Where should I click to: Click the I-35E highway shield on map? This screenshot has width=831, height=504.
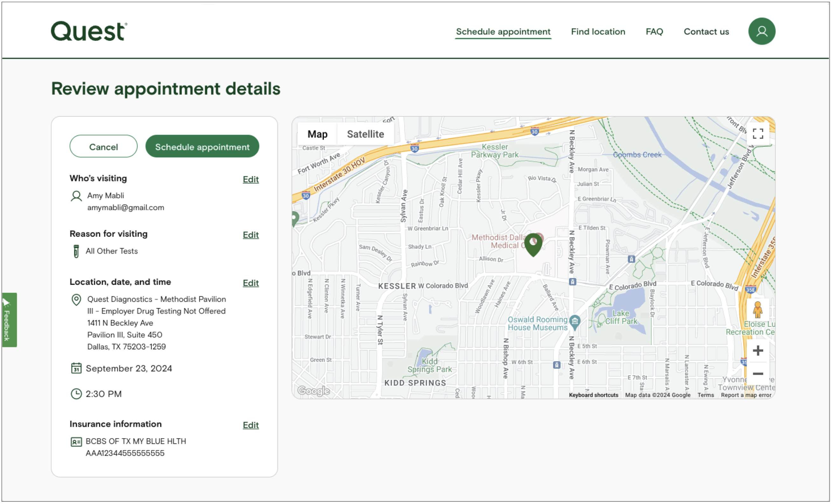coord(751,290)
